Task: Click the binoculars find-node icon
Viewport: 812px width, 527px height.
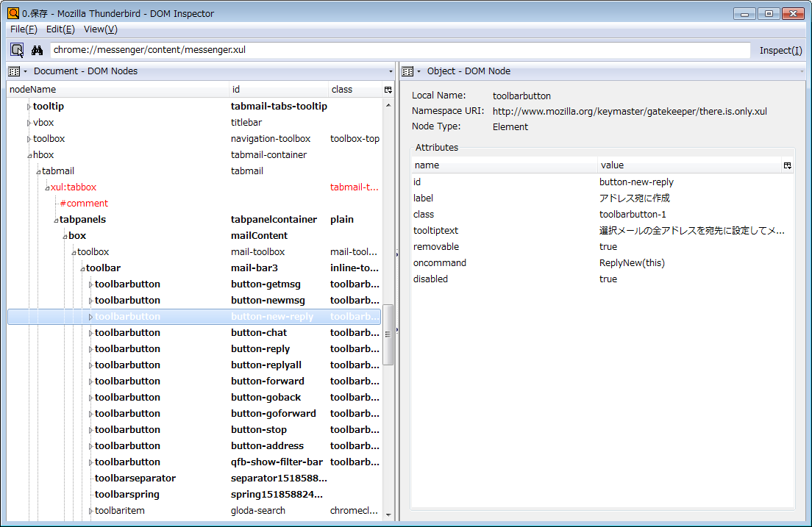Action: point(37,50)
